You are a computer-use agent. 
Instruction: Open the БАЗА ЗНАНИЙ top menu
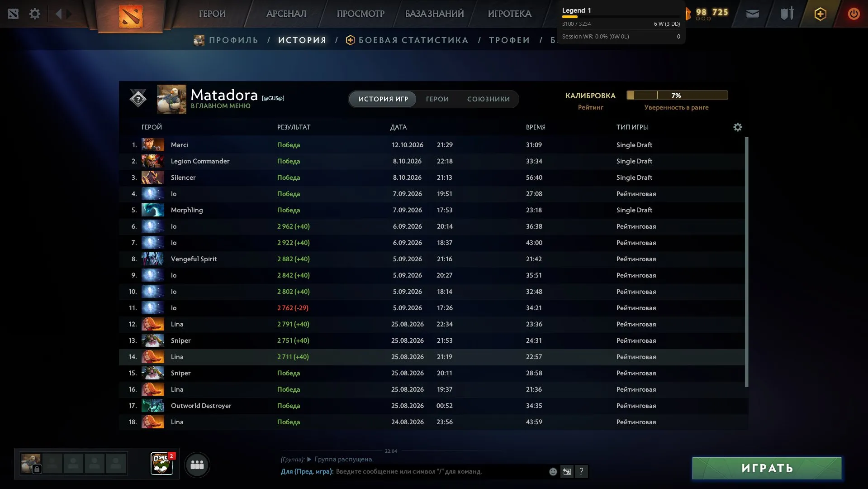(x=434, y=14)
